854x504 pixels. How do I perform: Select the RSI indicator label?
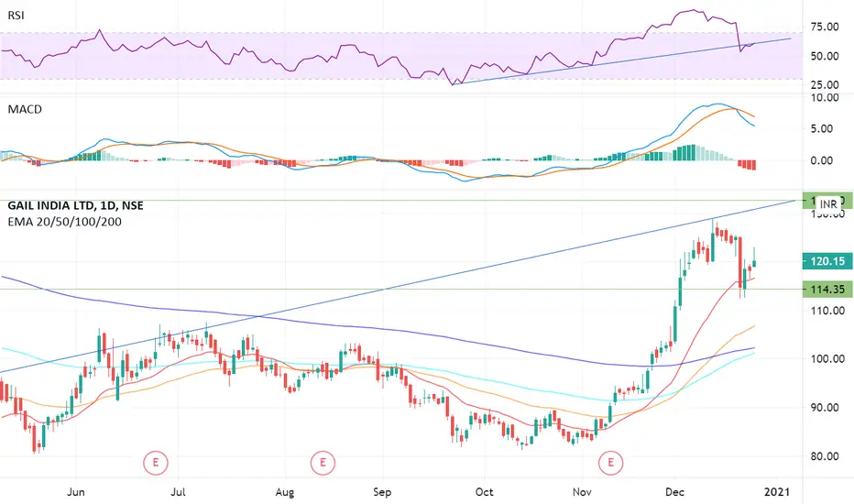click(x=16, y=16)
